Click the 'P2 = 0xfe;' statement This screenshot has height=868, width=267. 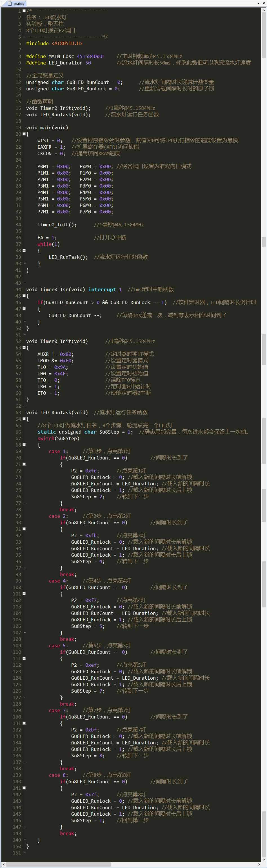click(85, 471)
